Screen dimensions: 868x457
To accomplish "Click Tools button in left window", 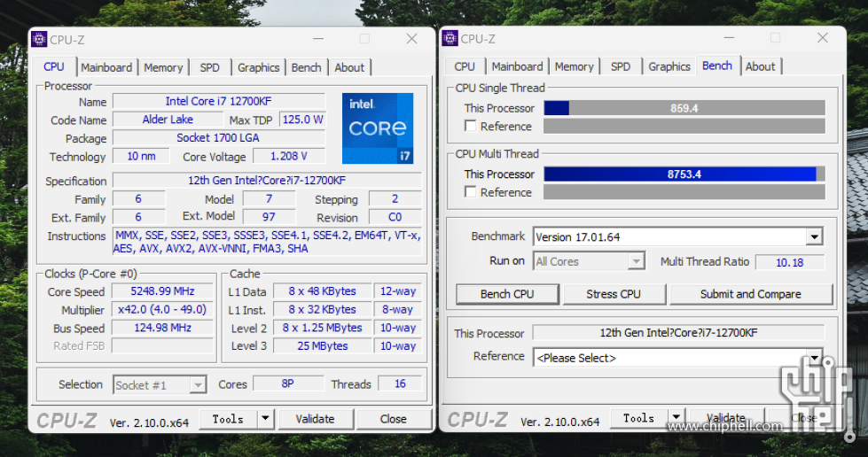I will [228, 419].
